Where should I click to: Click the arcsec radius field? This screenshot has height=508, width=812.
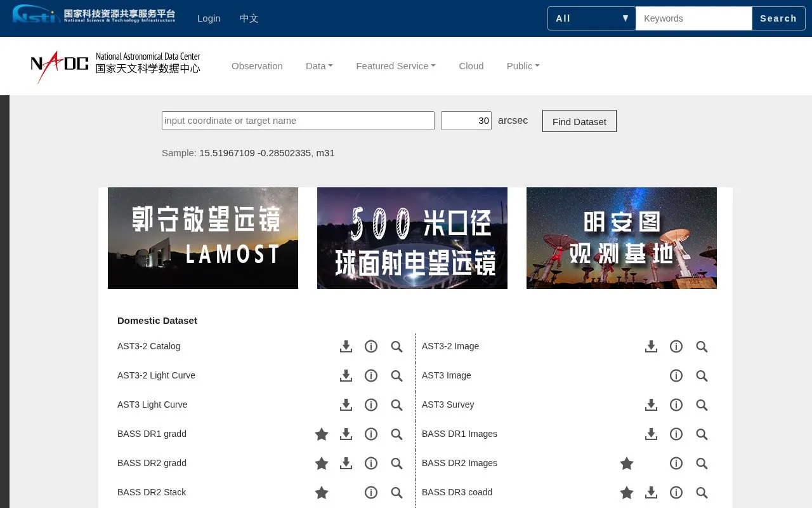click(466, 121)
